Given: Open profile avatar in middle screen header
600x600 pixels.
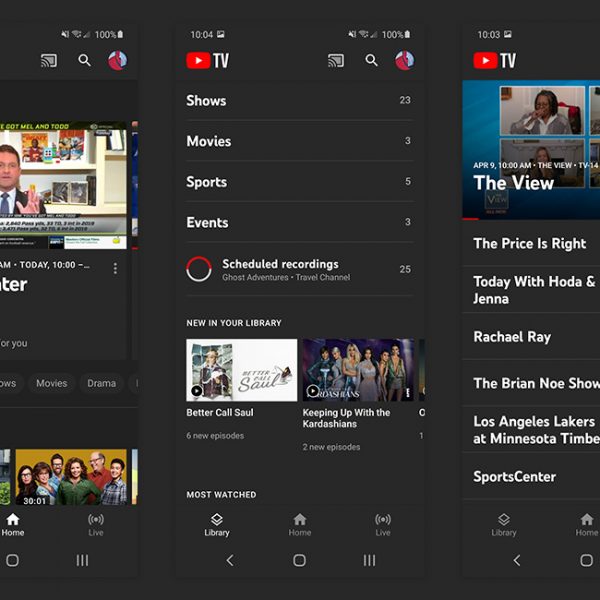Looking at the screenshot, I should pos(404,61).
